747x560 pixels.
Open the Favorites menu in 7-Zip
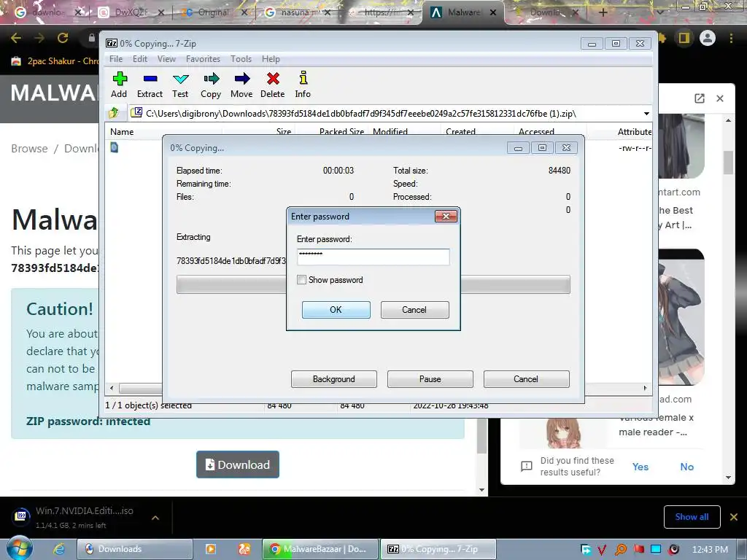tap(203, 58)
